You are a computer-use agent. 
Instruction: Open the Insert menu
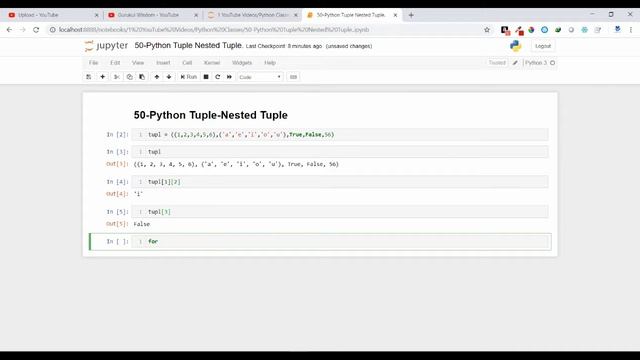click(x=163, y=62)
